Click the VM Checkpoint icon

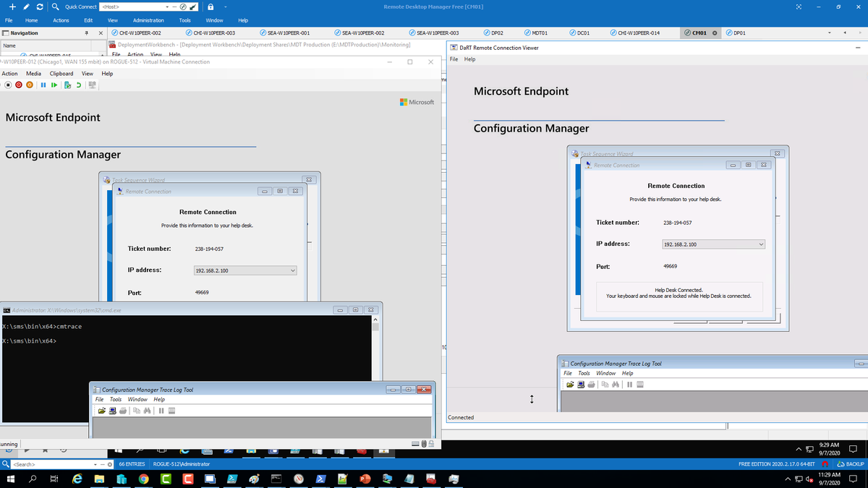(68, 85)
